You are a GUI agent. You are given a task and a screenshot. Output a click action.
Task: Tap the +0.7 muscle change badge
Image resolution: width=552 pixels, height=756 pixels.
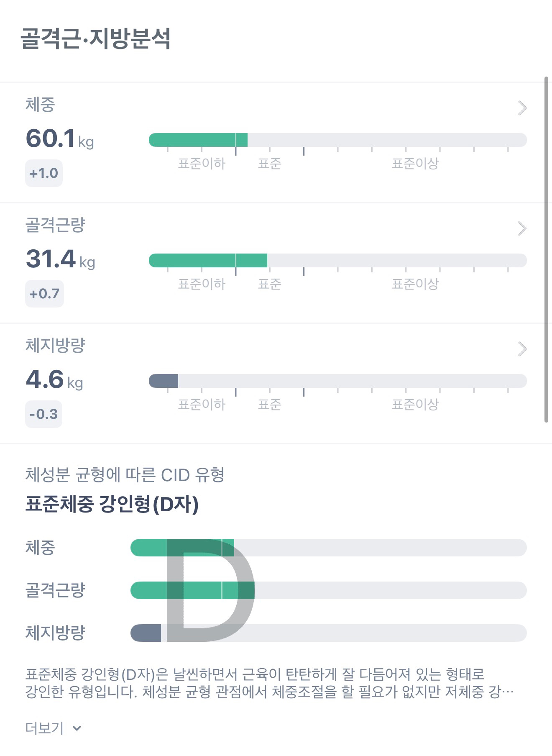point(44,294)
